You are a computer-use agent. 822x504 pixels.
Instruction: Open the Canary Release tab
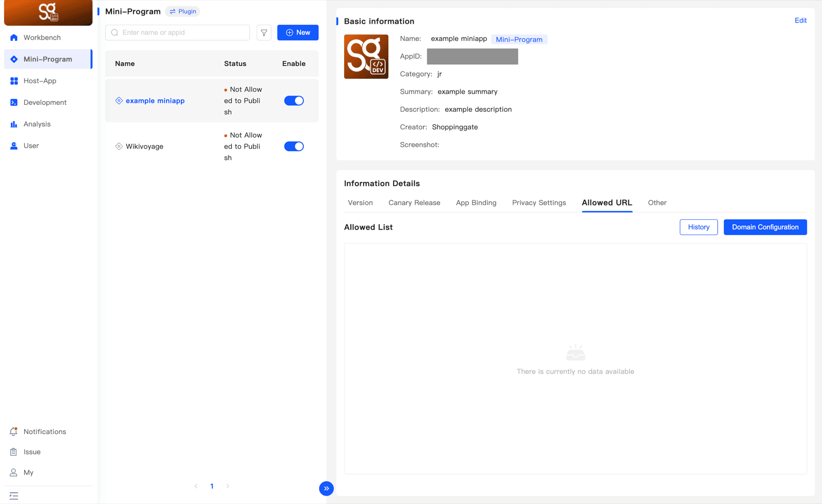[x=414, y=202]
